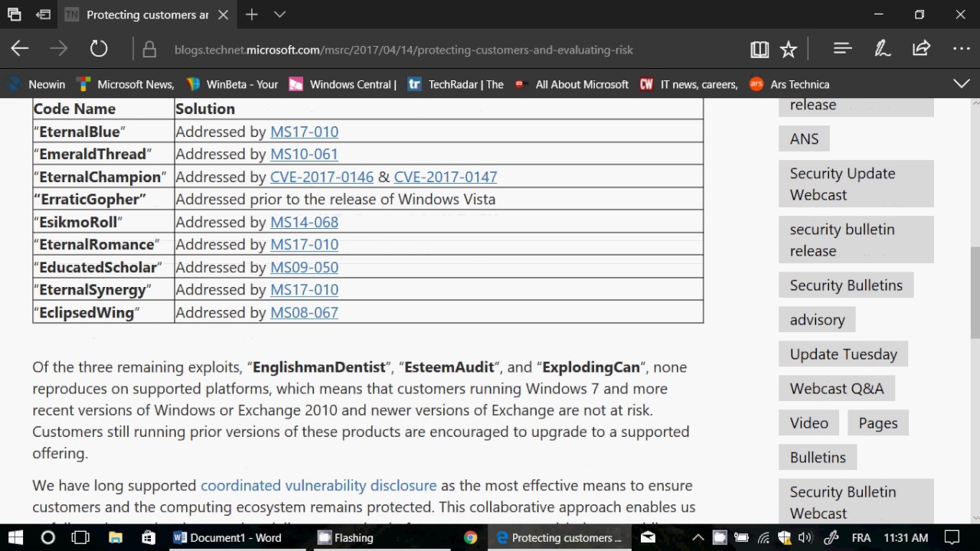Refresh the current page
Image resolution: width=980 pixels, height=551 pixels.
tap(99, 49)
